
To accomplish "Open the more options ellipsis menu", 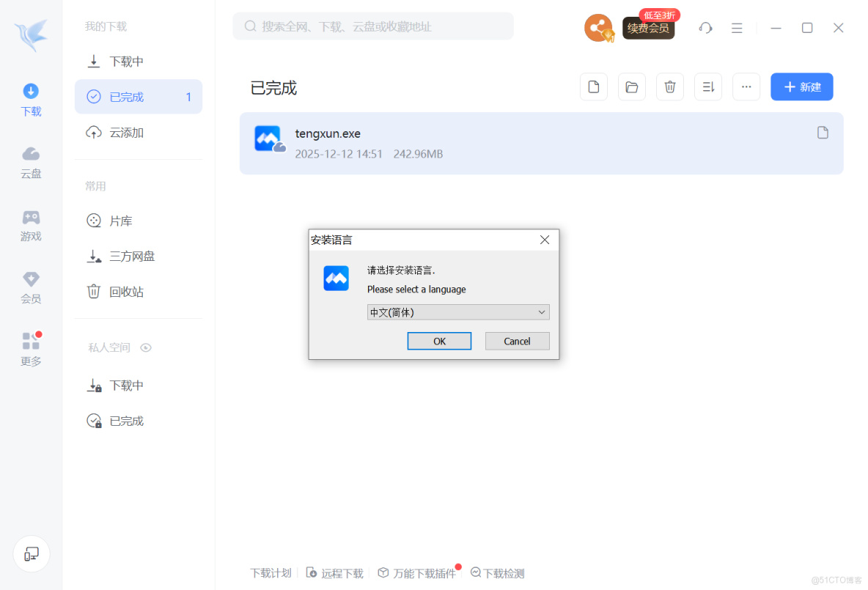I will click(746, 86).
